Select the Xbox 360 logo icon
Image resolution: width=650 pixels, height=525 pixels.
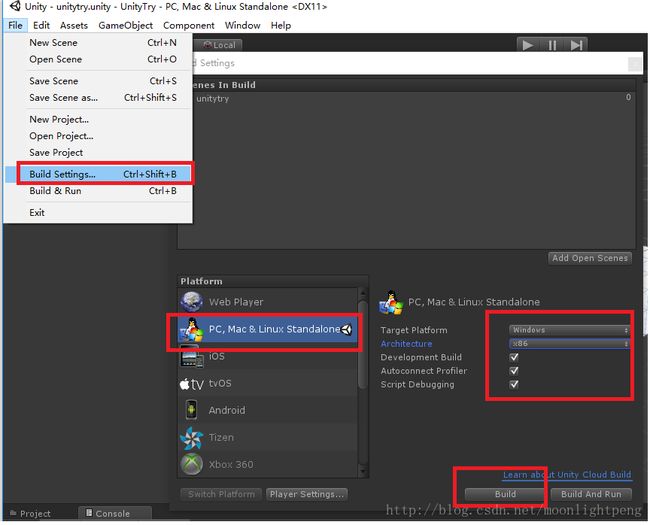coord(192,464)
